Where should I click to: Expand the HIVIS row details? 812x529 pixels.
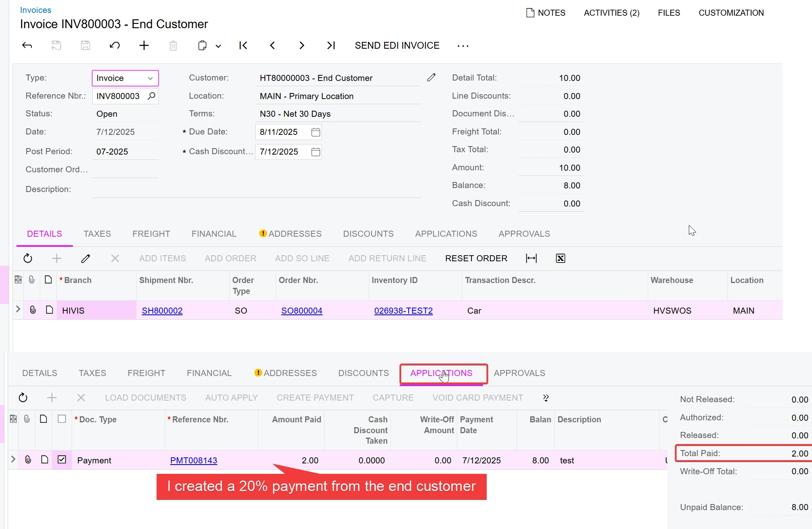pyautogui.click(x=18, y=309)
